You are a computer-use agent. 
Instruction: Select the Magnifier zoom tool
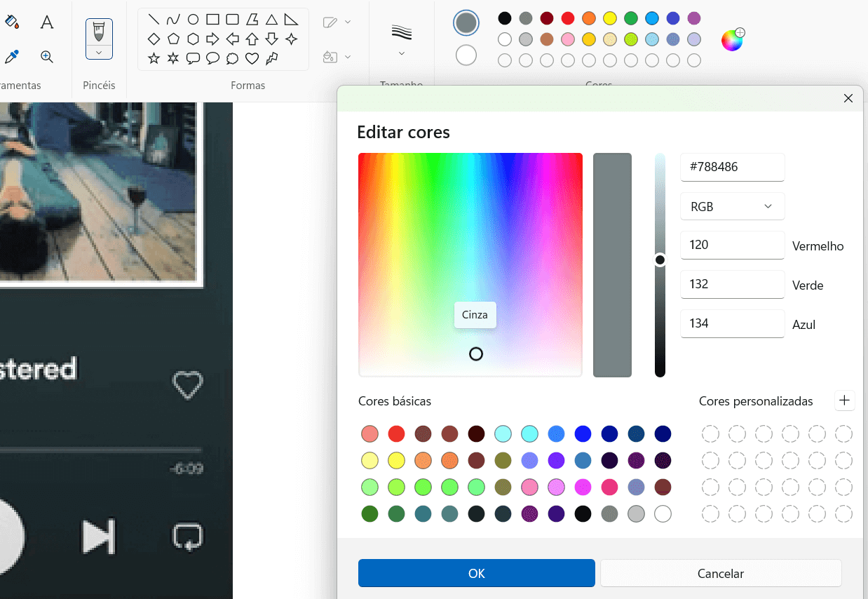47,57
